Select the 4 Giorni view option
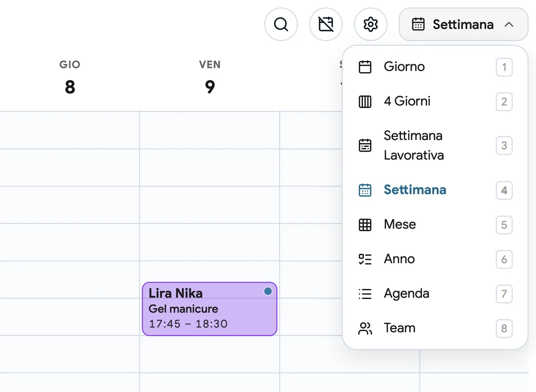 (435, 101)
